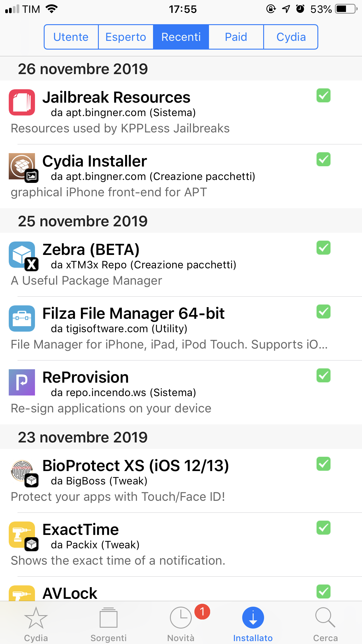Tap the ExactTime drill icon
The width and height of the screenshot is (362, 644).
click(22, 535)
